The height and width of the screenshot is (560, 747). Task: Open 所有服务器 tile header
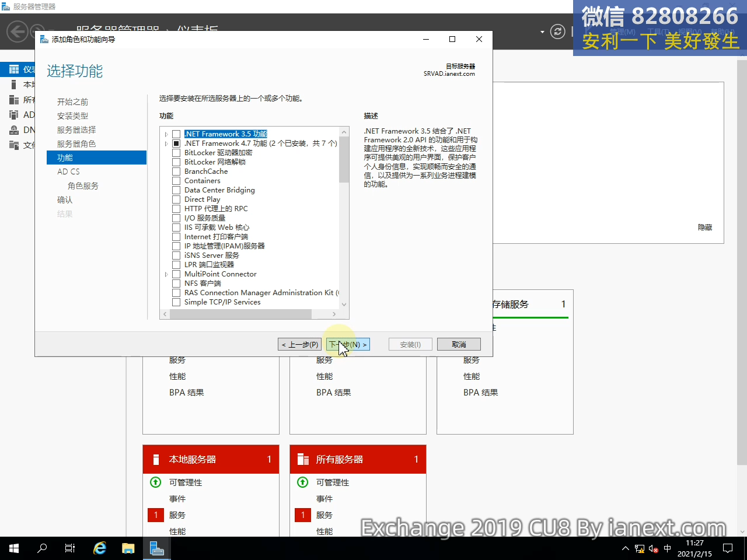(x=358, y=459)
